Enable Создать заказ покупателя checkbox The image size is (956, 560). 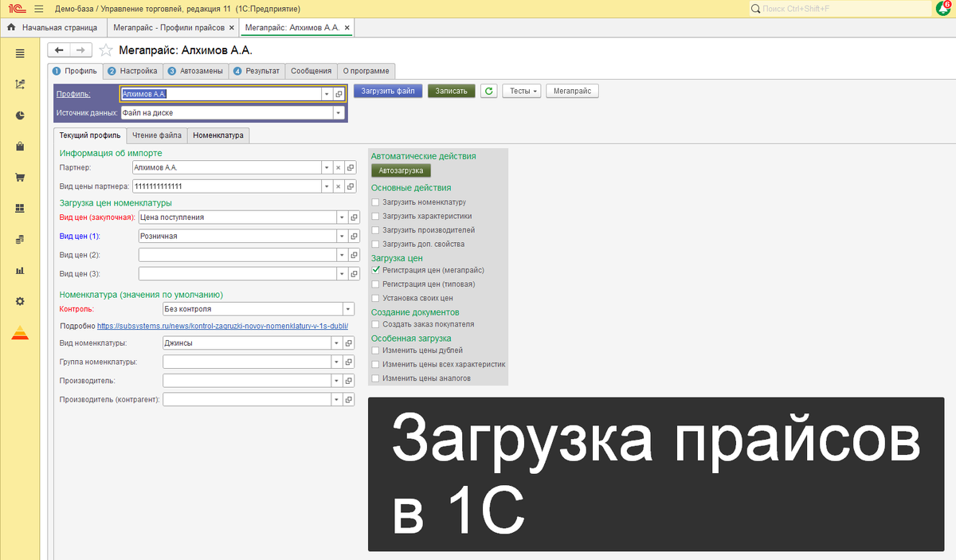tap(376, 324)
